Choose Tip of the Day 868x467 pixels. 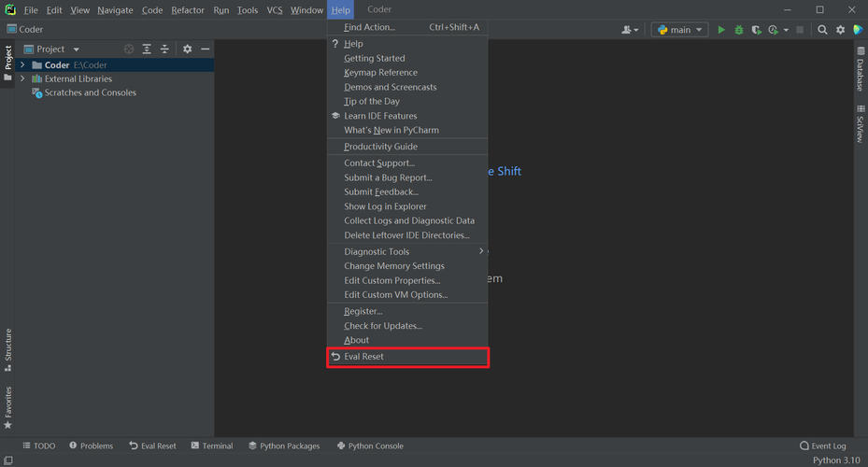[x=407, y=101]
